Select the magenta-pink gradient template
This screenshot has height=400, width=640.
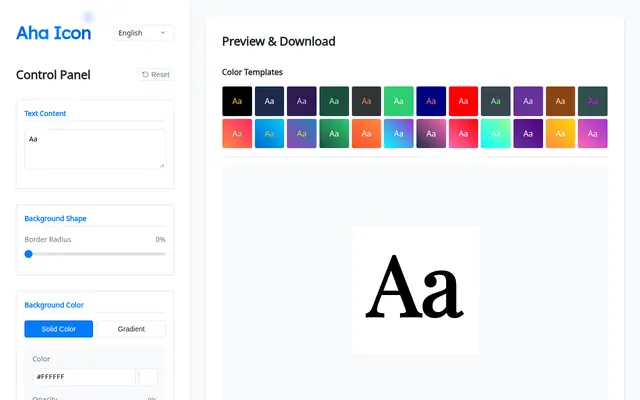593,133
